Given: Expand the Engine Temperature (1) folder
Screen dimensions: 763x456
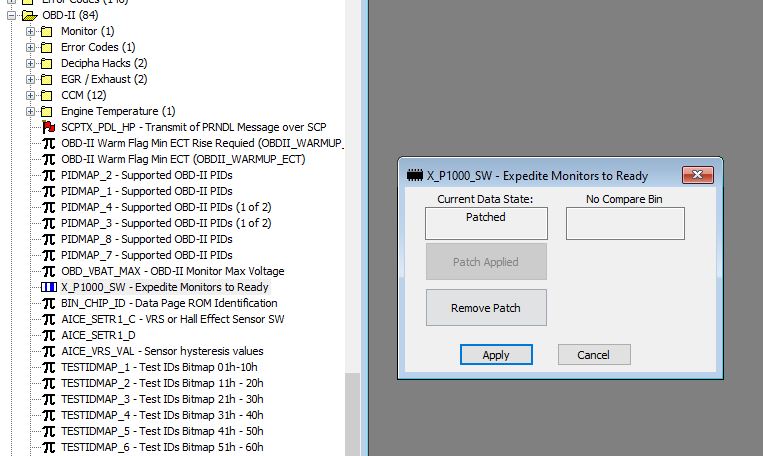Looking at the screenshot, I should pos(31,111).
